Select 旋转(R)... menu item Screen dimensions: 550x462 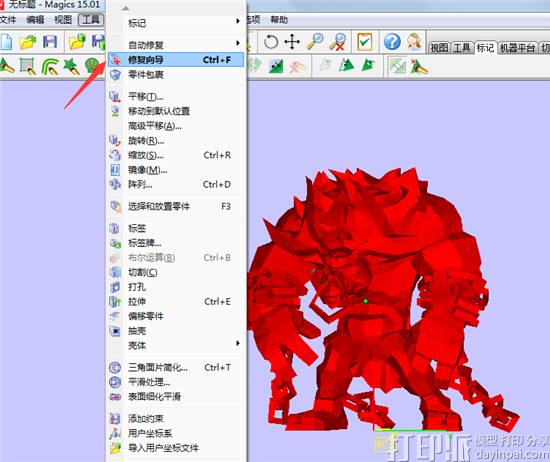pyautogui.click(x=175, y=141)
